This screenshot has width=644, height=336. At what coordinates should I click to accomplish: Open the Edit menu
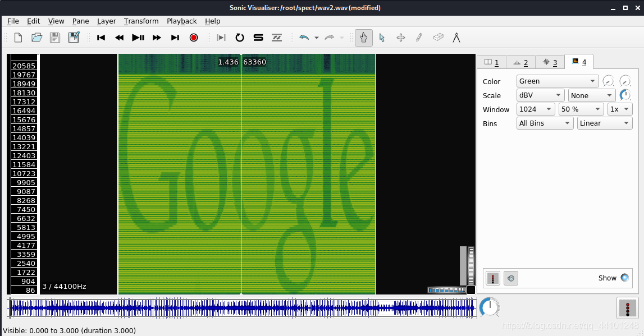tap(33, 21)
